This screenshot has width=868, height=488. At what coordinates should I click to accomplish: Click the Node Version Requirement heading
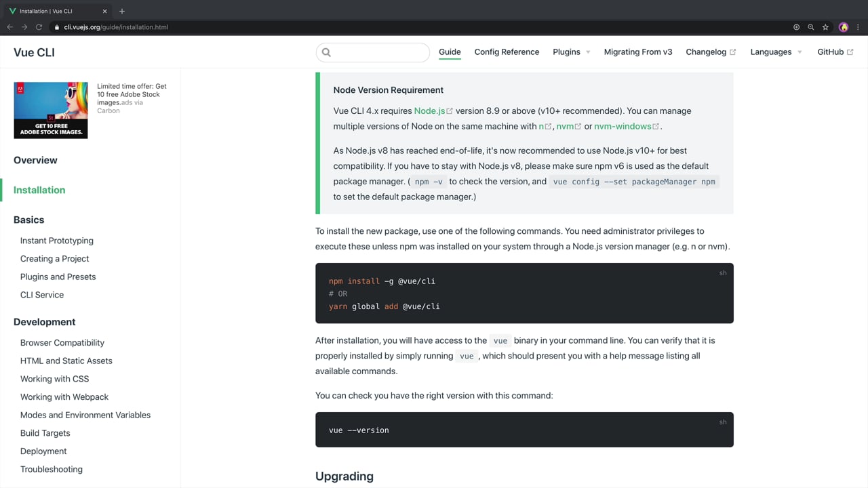tap(388, 90)
